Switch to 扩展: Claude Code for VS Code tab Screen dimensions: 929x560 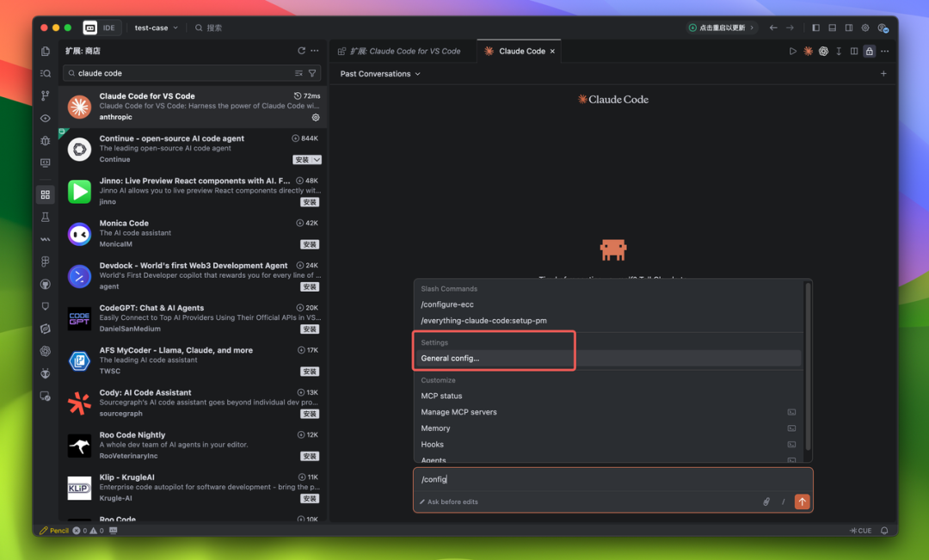[404, 52]
